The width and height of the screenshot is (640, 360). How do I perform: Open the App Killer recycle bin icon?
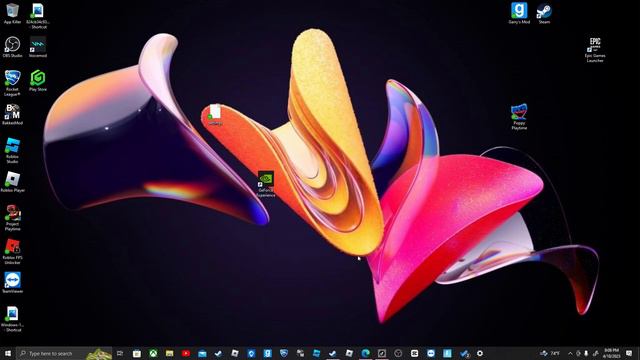pos(12,13)
